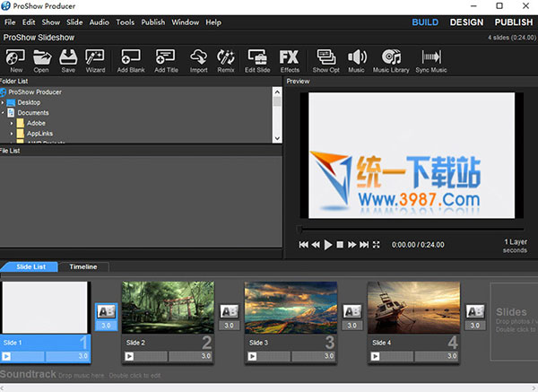538x392 pixels.
Task: Skip to the end of the preview
Action: 364,244
